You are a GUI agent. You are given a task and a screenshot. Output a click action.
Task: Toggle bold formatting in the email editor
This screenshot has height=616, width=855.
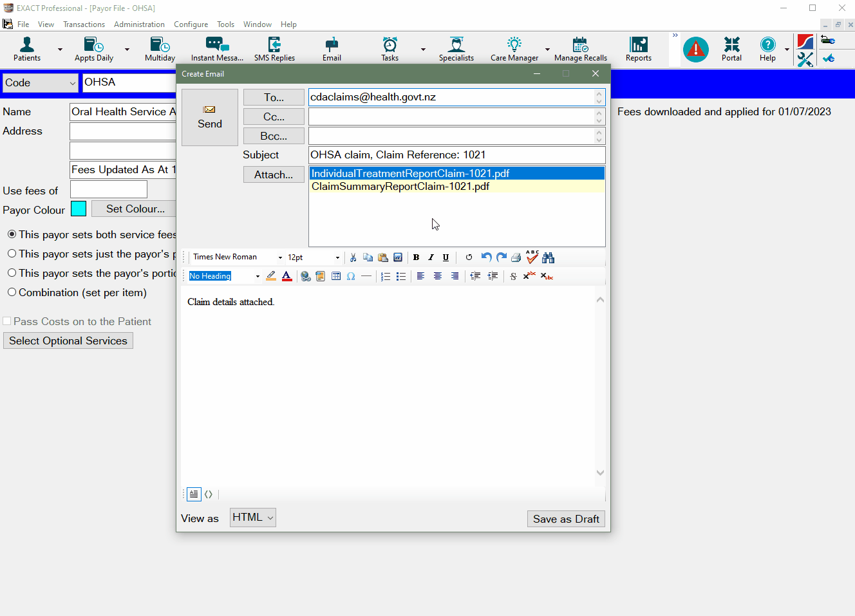[x=416, y=257]
